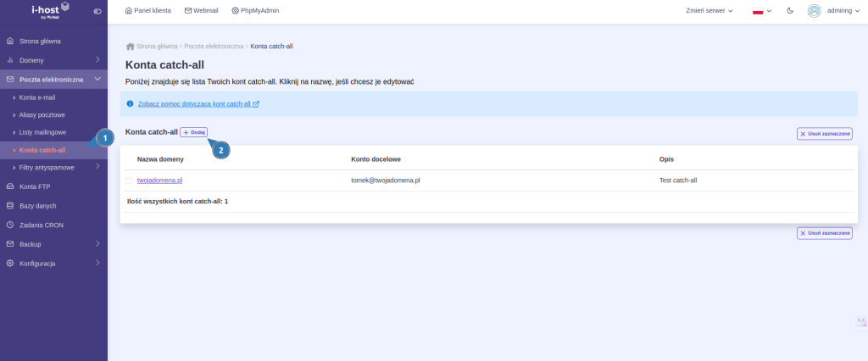Toggle dark mode moon icon

[x=790, y=11]
